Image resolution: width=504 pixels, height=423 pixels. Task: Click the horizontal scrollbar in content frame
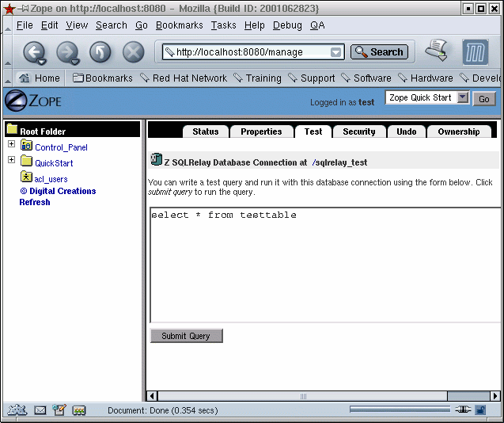click(302, 396)
